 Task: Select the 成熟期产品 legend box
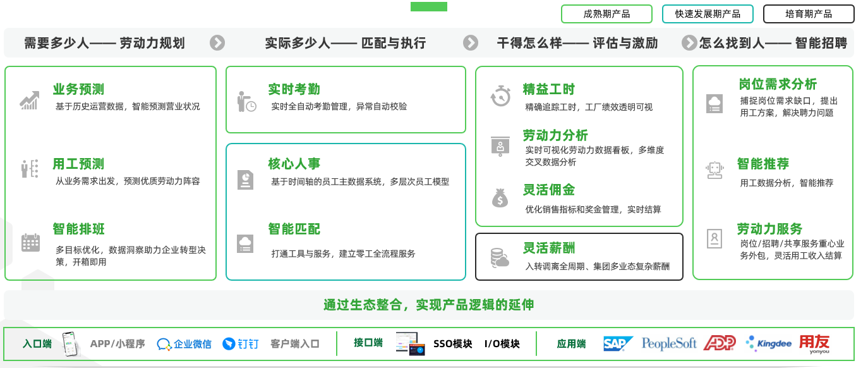[606, 14]
